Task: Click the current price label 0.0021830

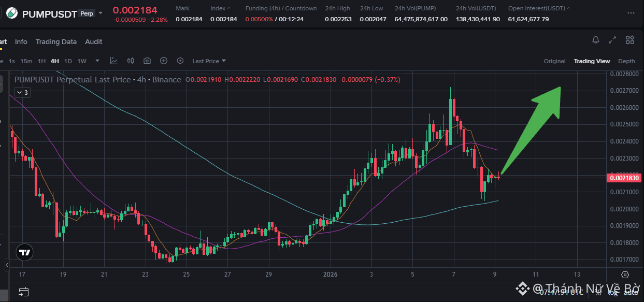Action: 624,178
